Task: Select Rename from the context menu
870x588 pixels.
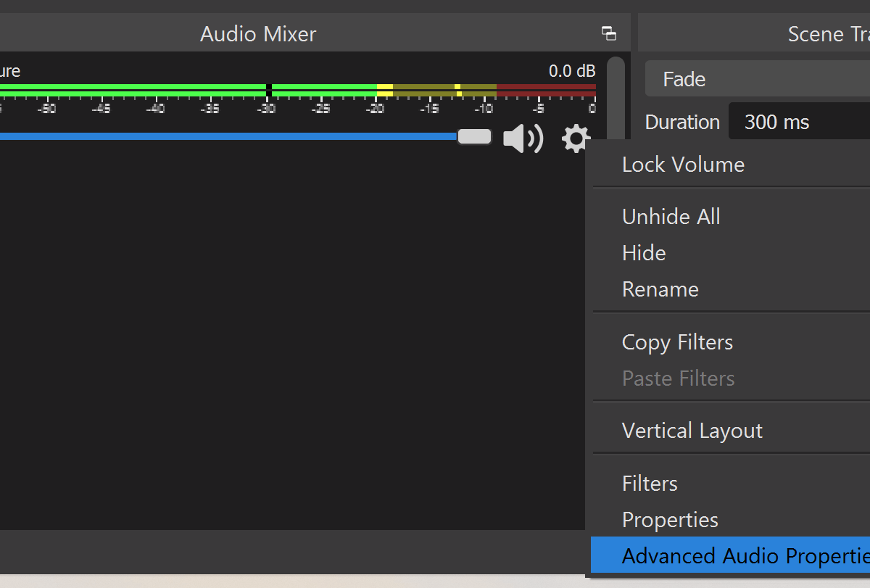Action: click(660, 289)
